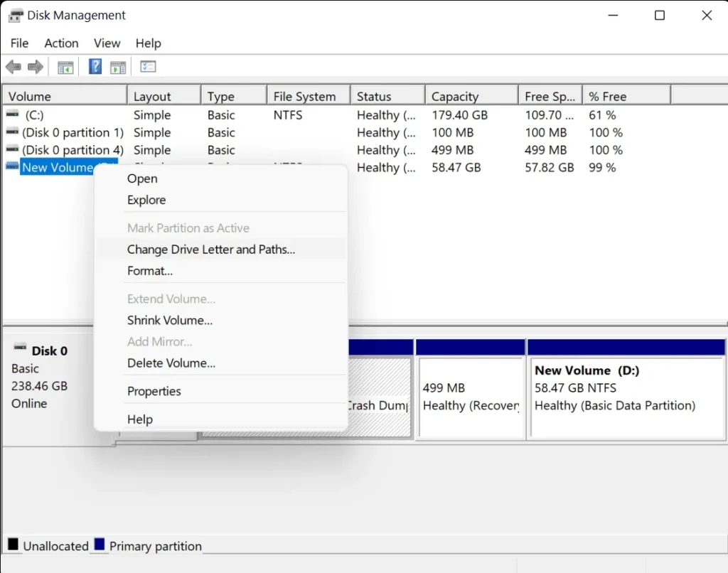Select Shrink Volume... option
Image resolution: width=728 pixels, height=573 pixels.
pyautogui.click(x=221, y=321)
